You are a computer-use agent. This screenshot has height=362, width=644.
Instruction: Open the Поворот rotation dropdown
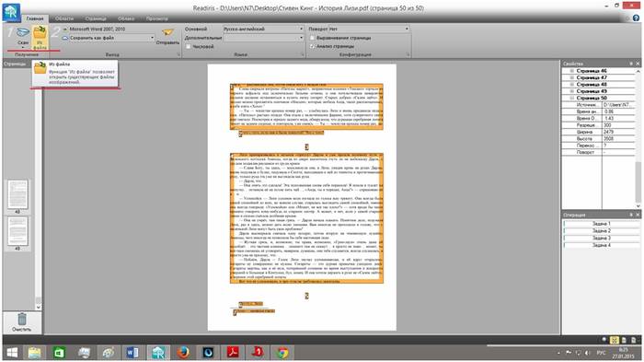[358, 29]
